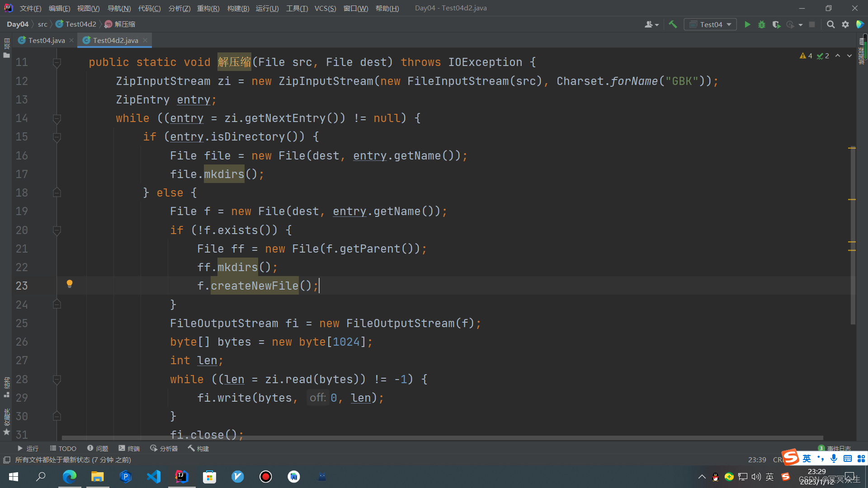The width and height of the screenshot is (868, 488).
Task: Run Test04 with coverage
Action: [x=777, y=24]
